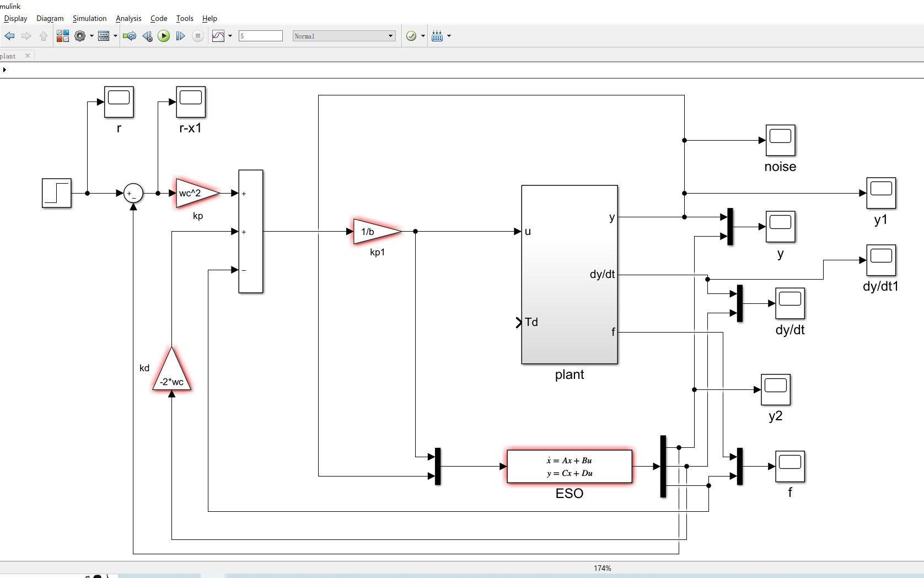Open the Normal simulation mode dropdown
The width and height of the screenshot is (924, 578).
(x=344, y=36)
